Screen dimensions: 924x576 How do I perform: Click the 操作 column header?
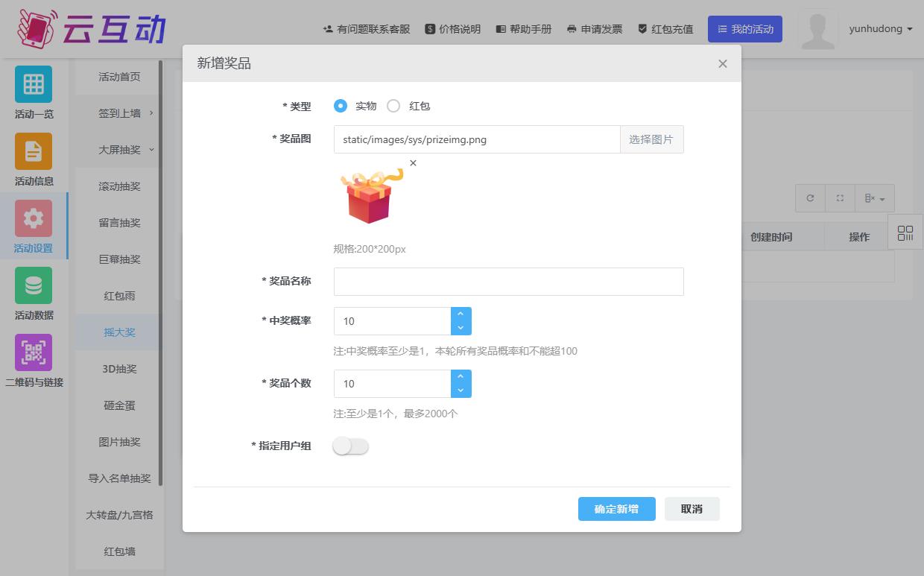click(x=859, y=237)
